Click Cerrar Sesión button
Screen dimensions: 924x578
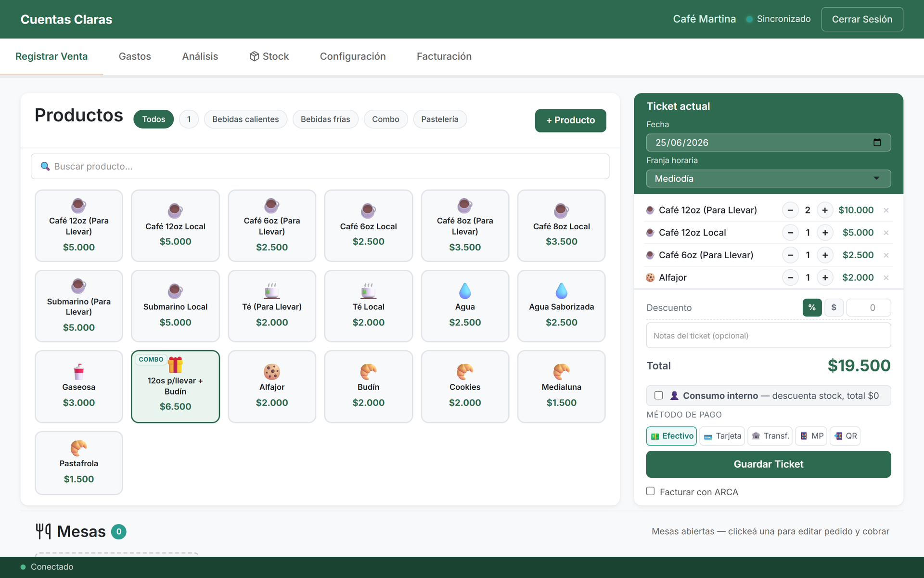862,19
